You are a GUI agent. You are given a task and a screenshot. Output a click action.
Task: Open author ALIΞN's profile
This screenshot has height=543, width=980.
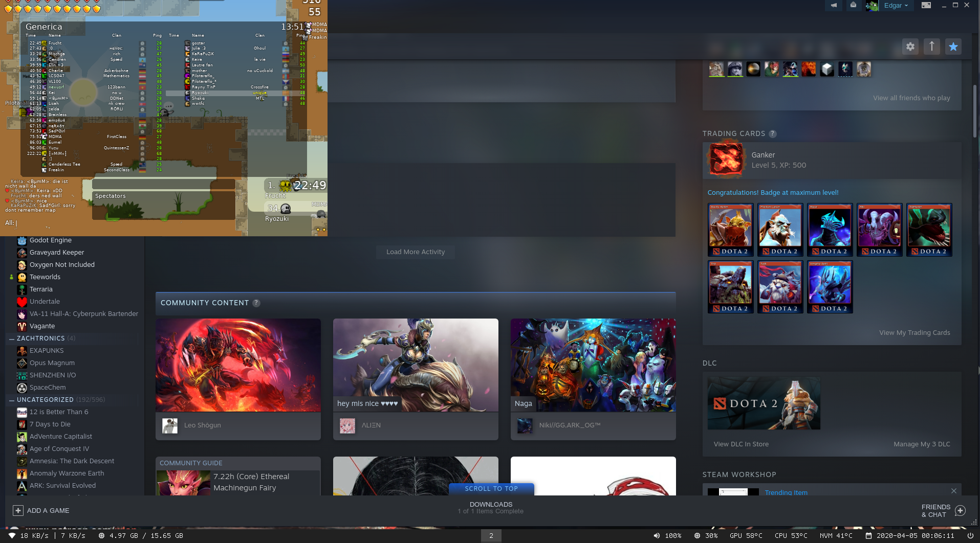[371, 425]
